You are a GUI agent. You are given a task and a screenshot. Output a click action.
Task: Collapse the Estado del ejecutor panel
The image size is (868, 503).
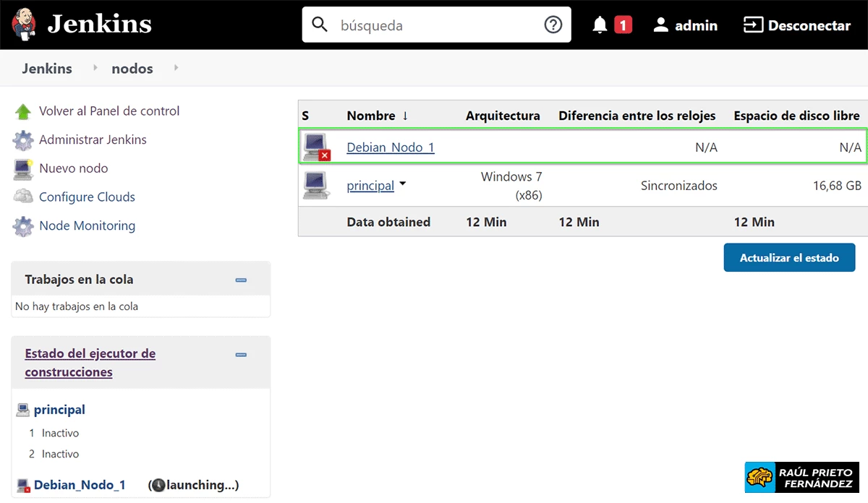pos(242,355)
